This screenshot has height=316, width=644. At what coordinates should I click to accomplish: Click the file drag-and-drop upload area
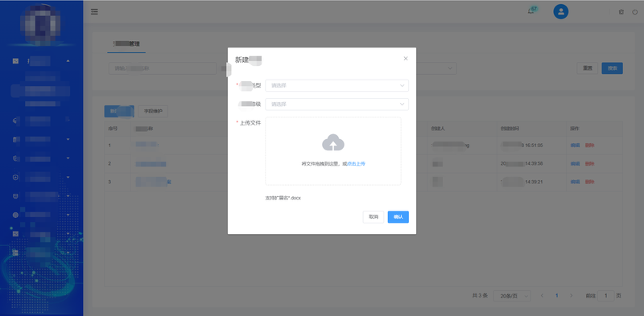[x=333, y=151]
